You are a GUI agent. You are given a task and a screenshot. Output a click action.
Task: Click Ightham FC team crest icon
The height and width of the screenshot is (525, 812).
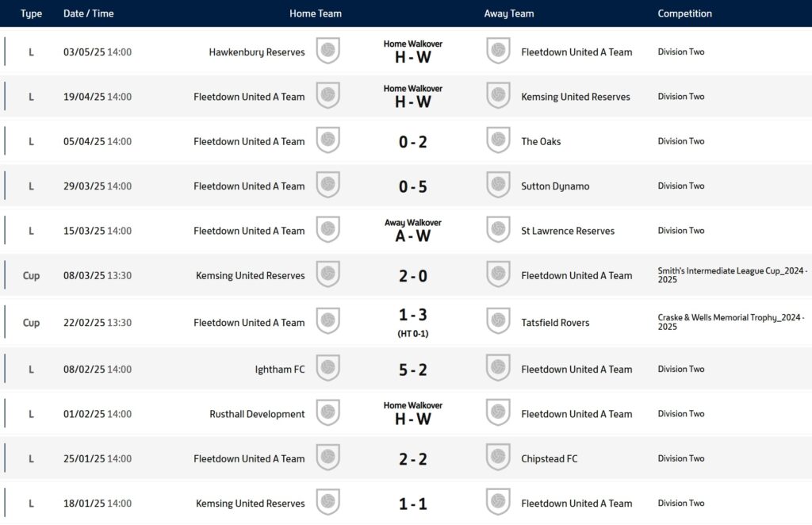[x=327, y=368]
